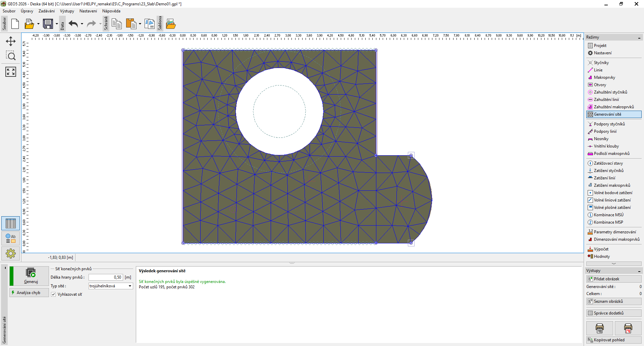Click the save diskette icon
This screenshot has height=346, width=644.
tap(48, 24)
